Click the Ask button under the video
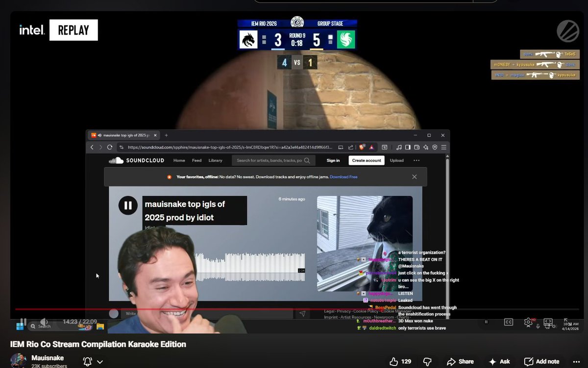588x368 pixels. point(499,362)
